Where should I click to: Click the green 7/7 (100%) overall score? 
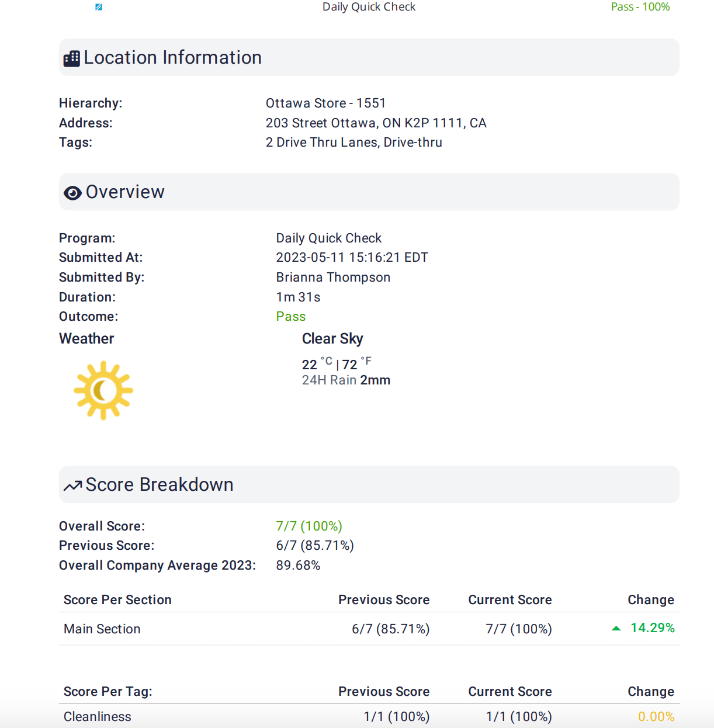(x=309, y=526)
